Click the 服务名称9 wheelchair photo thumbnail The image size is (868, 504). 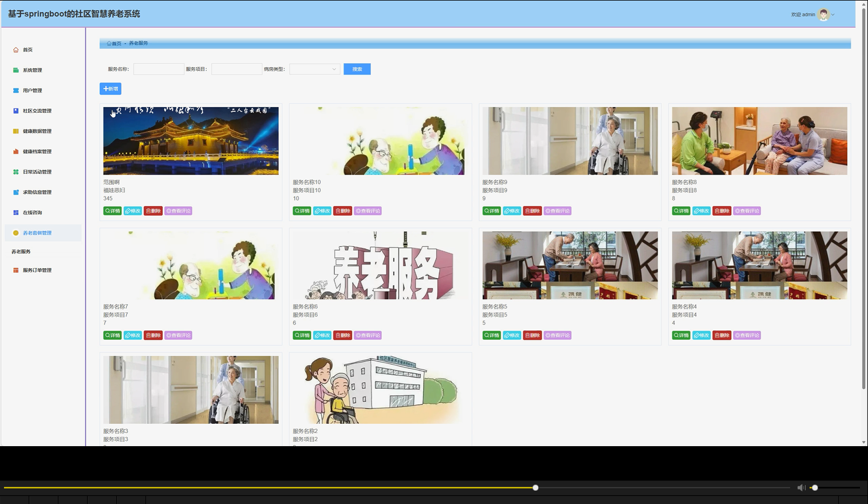click(x=570, y=141)
